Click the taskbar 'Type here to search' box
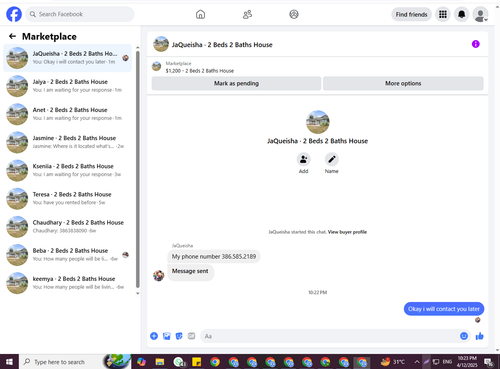The width and height of the screenshot is (500, 369). point(75,362)
